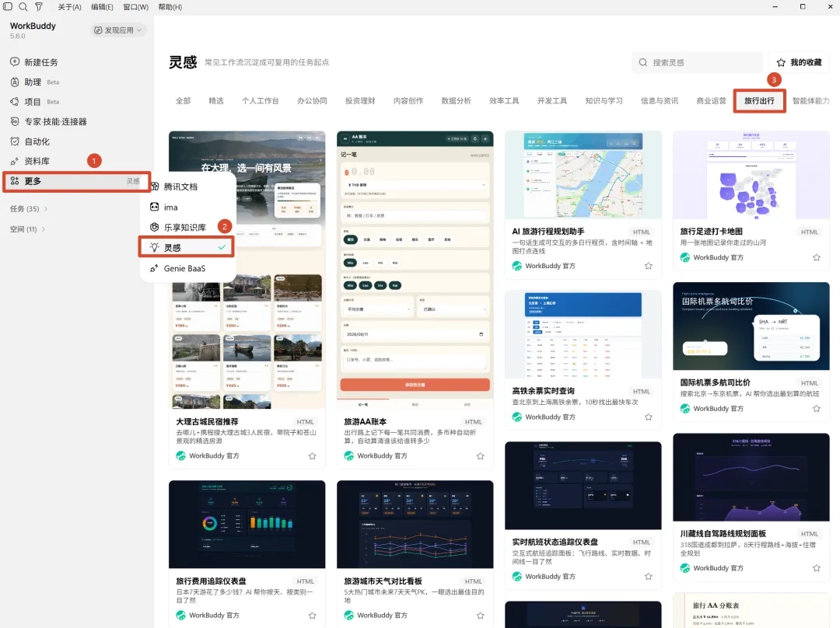Switch to the 智能体能力 tab
This screenshot has height=628, width=840.
pos(811,101)
